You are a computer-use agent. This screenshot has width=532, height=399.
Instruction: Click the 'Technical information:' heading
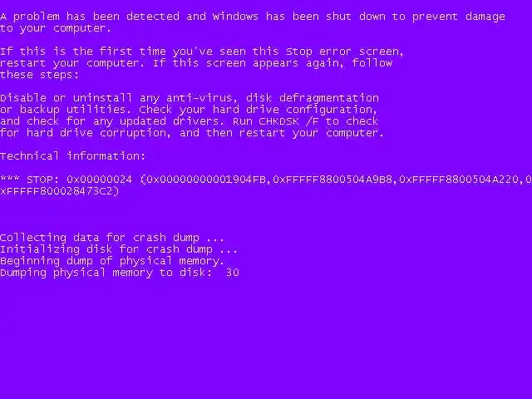tap(72, 156)
